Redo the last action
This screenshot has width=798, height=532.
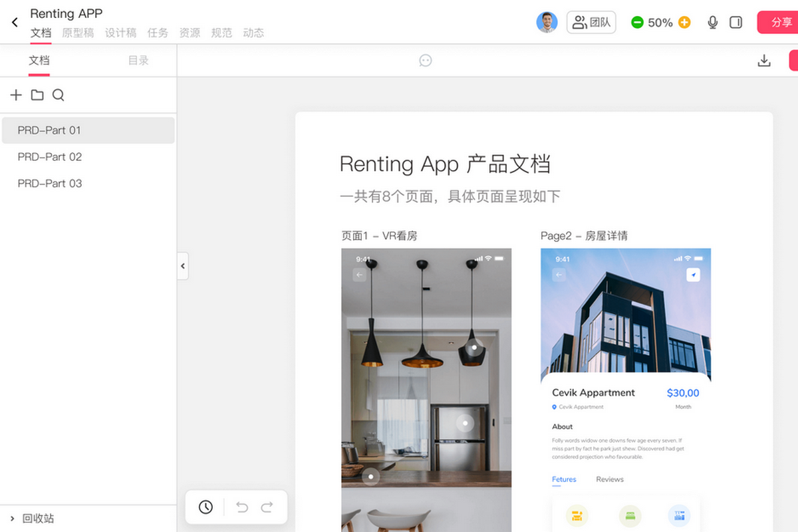pos(267,507)
